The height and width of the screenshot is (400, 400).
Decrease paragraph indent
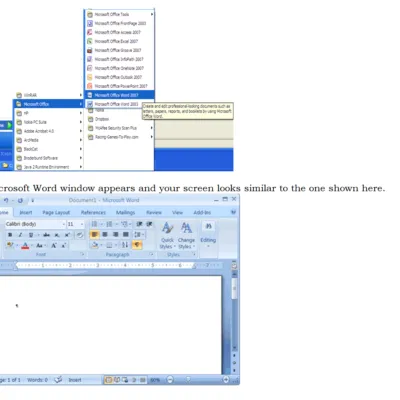139,224
